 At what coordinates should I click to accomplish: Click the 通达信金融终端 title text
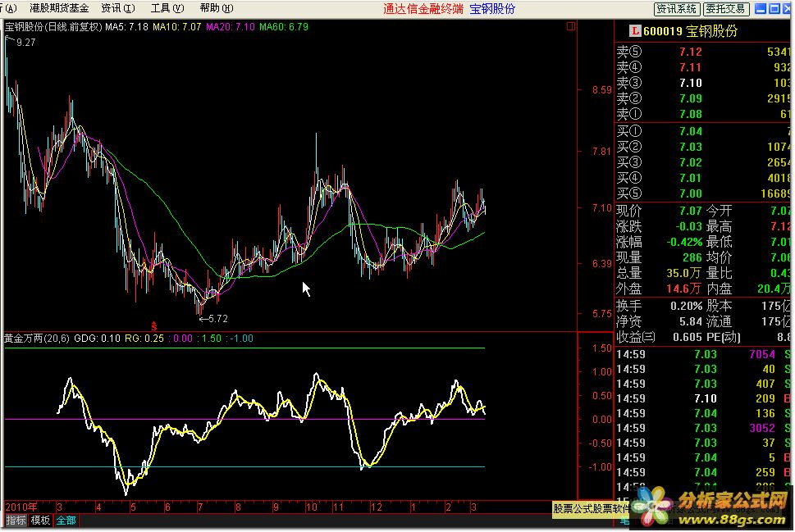pyautogui.click(x=423, y=9)
